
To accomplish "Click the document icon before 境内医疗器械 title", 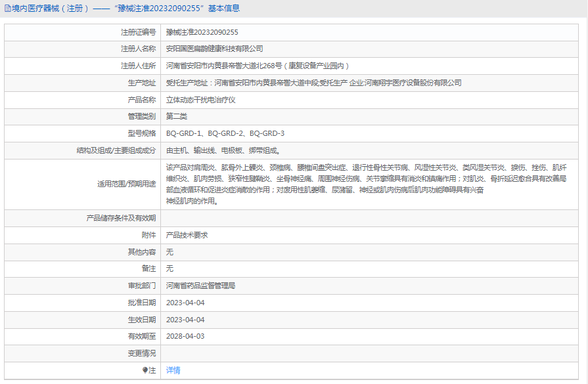I will tap(7, 9).
